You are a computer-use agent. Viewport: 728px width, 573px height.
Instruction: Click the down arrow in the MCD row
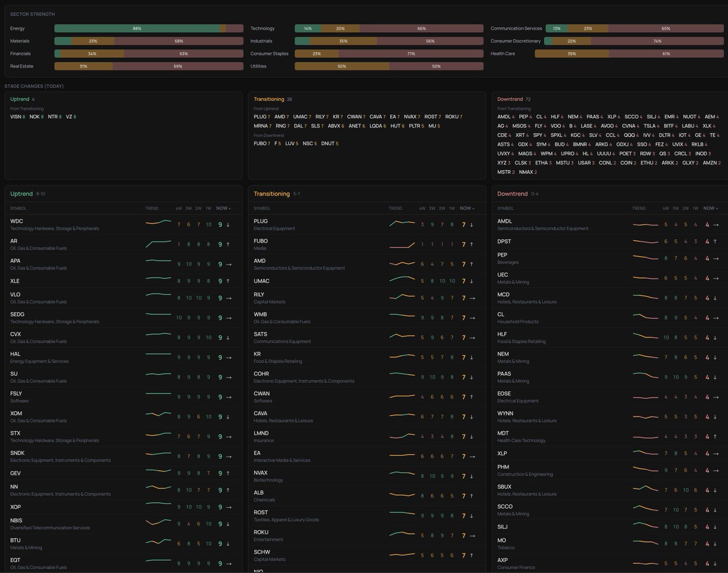click(x=715, y=298)
